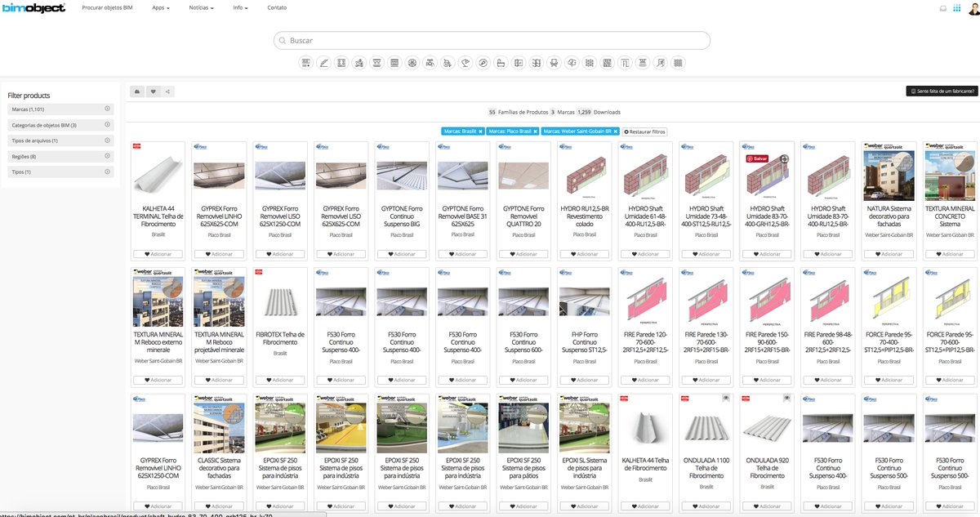Viewport: 980px width, 517px height.
Task: Click Brasilit brand under FIBROTEX card
Action: (280, 353)
